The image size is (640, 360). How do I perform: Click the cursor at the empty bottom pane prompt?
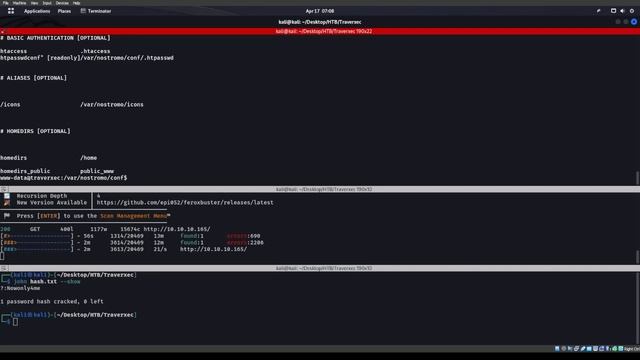[16, 322]
